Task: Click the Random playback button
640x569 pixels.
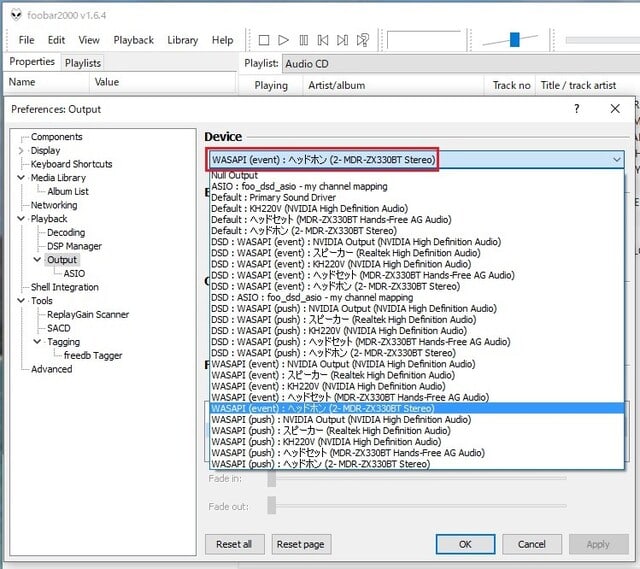Action: click(x=362, y=40)
